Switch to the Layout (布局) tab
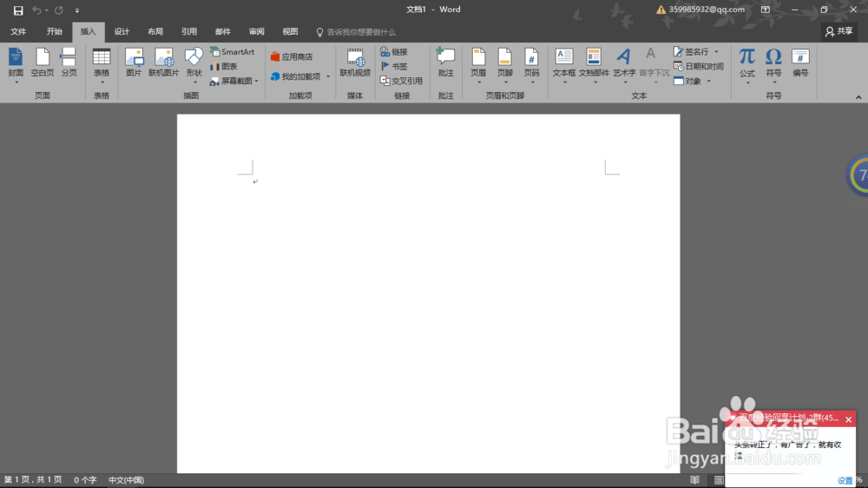The image size is (868, 488). pos(155,31)
